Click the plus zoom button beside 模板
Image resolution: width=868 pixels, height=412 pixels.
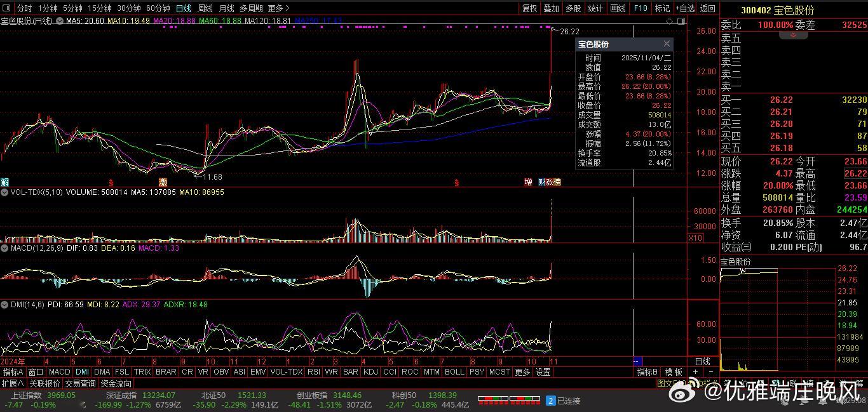(x=695, y=372)
